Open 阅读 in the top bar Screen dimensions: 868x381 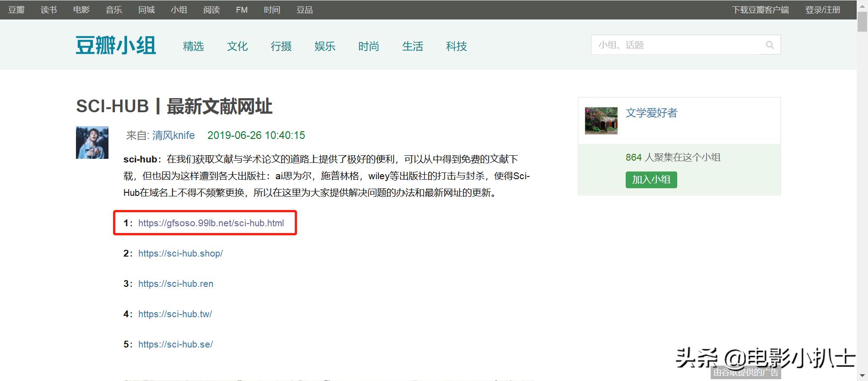[212, 10]
